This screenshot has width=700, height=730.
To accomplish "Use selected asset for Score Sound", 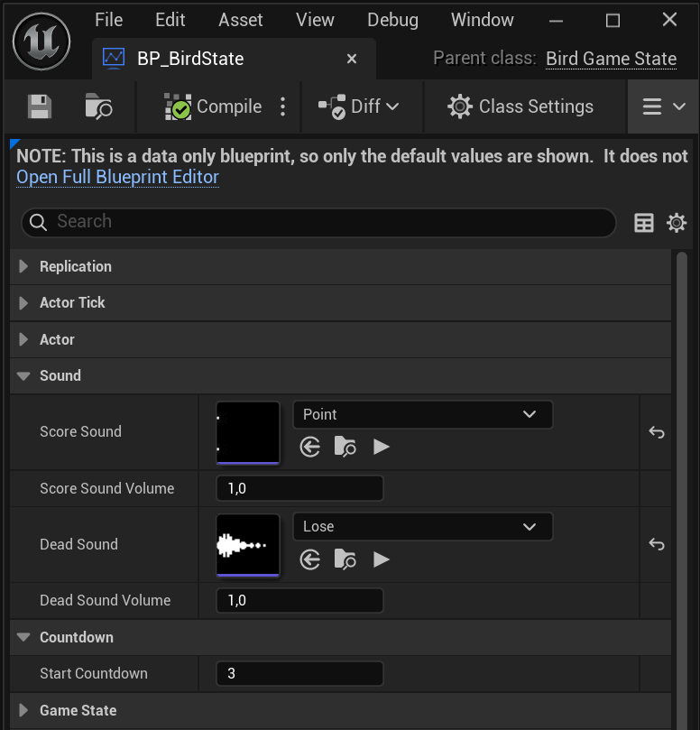I will (x=310, y=447).
